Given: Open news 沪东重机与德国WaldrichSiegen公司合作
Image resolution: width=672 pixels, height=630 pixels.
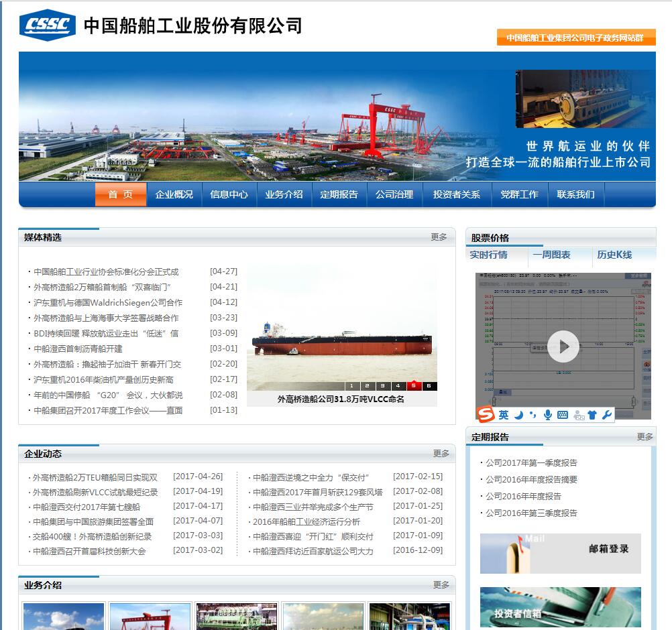Looking at the screenshot, I should coord(108,302).
